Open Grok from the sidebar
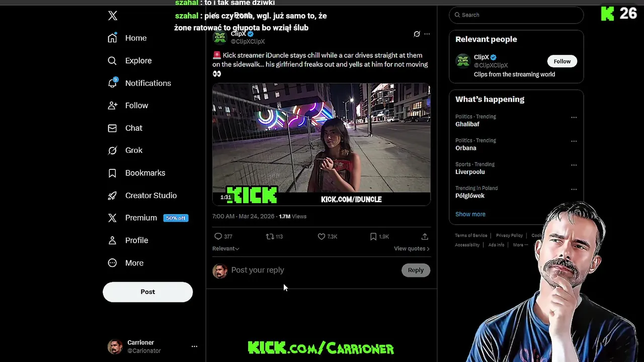The image size is (644, 362). coord(112,150)
